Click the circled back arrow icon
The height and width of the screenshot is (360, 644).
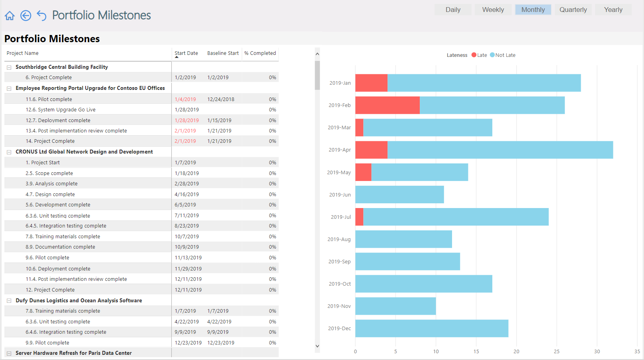pyautogui.click(x=26, y=16)
